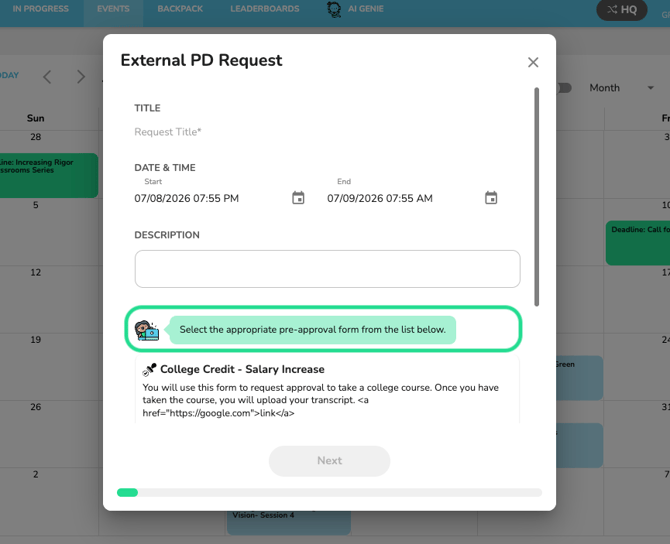Go to previous month arrow
The width and height of the screenshot is (670, 544).
point(47,77)
